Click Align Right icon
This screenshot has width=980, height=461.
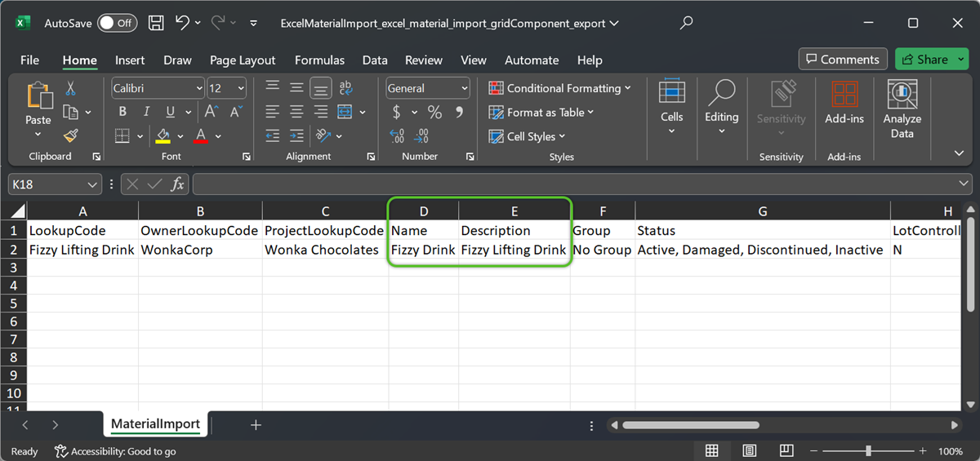click(321, 112)
